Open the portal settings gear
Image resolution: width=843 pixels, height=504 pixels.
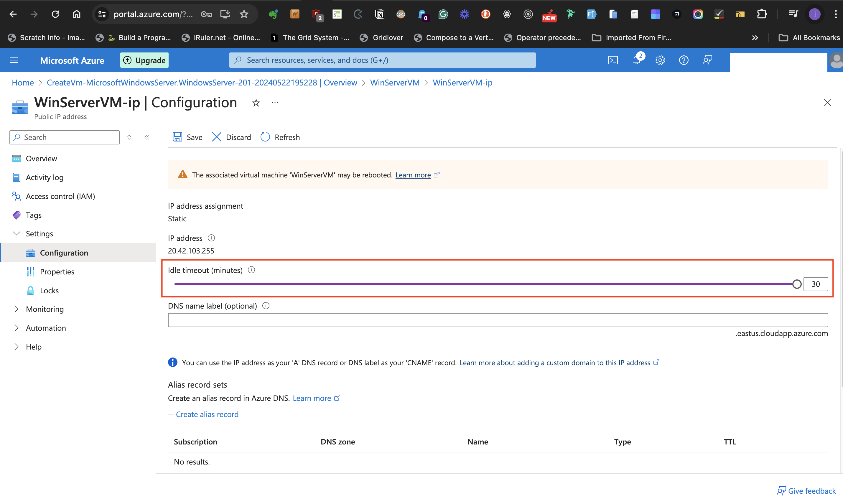tap(660, 60)
